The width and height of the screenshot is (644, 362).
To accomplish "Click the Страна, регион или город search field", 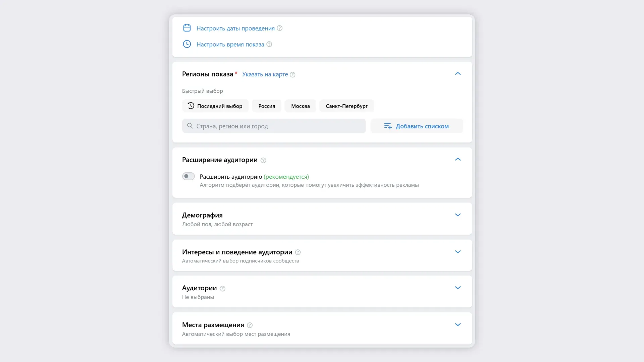I will [274, 126].
